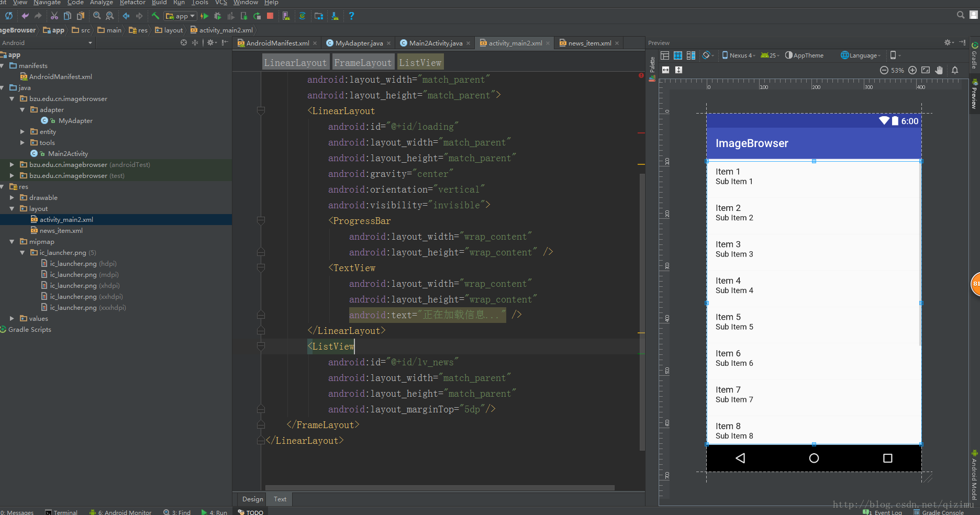
Task: Open Android project view dropdown
Action: point(47,43)
